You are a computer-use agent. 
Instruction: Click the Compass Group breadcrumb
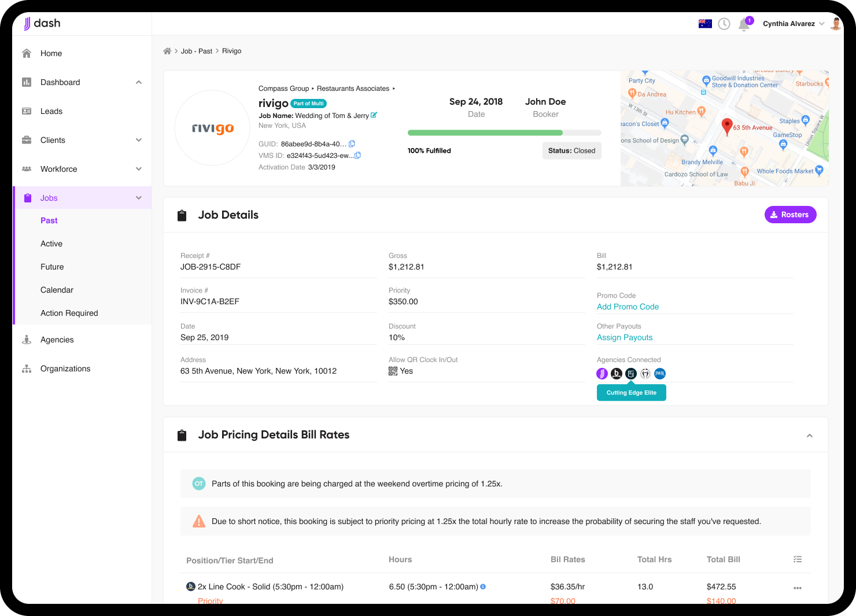(x=283, y=88)
